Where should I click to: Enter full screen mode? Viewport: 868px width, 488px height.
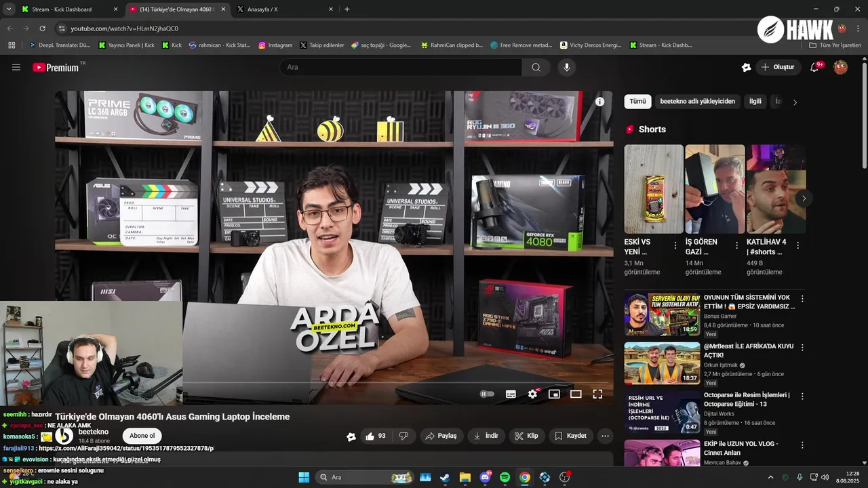pyautogui.click(x=597, y=394)
